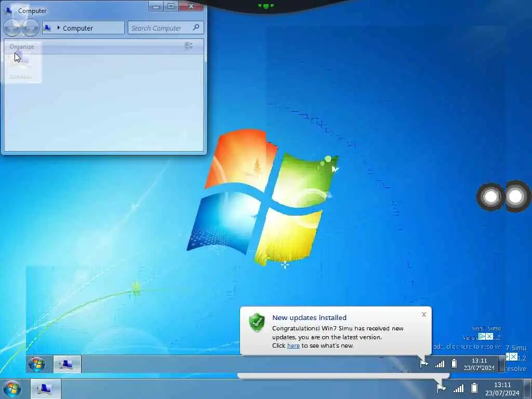Click the green indicator on the top black bar
The width and height of the screenshot is (532, 399).
pos(266,6)
